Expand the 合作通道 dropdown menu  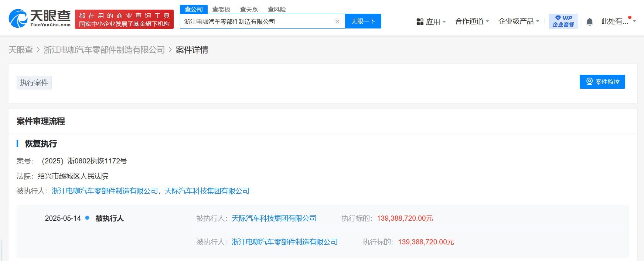click(472, 21)
